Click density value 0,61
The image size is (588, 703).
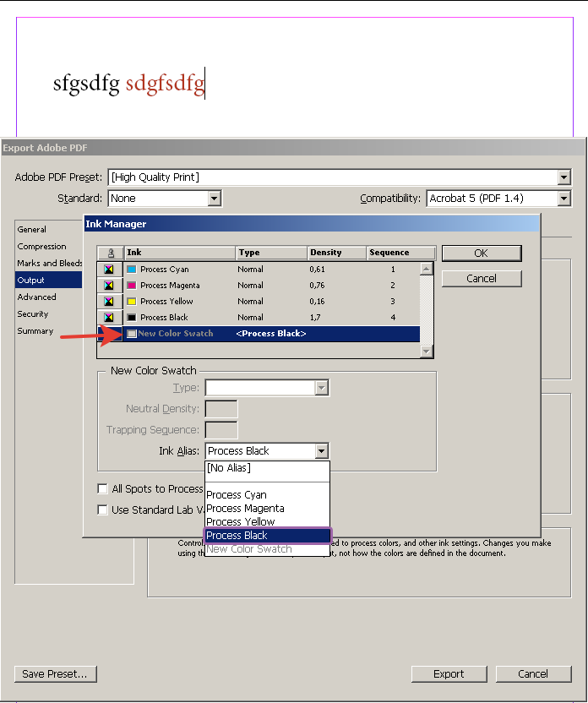click(x=317, y=270)
